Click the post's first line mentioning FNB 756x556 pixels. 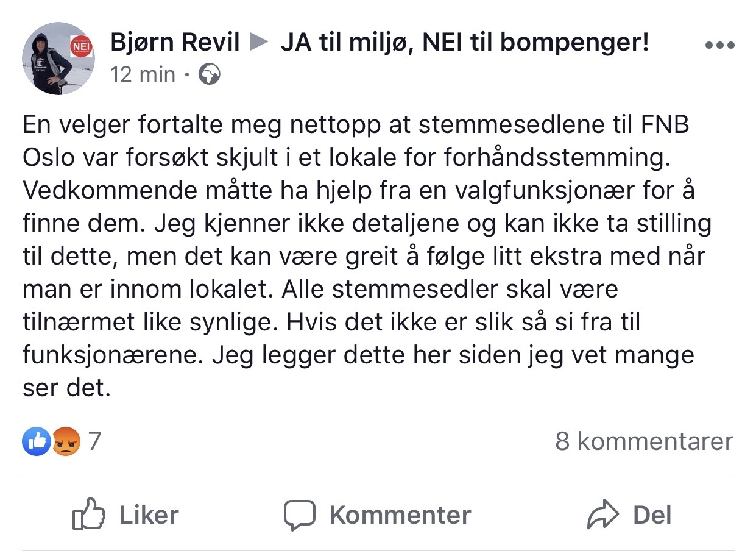pyautogui.click(x=356, y=126)
